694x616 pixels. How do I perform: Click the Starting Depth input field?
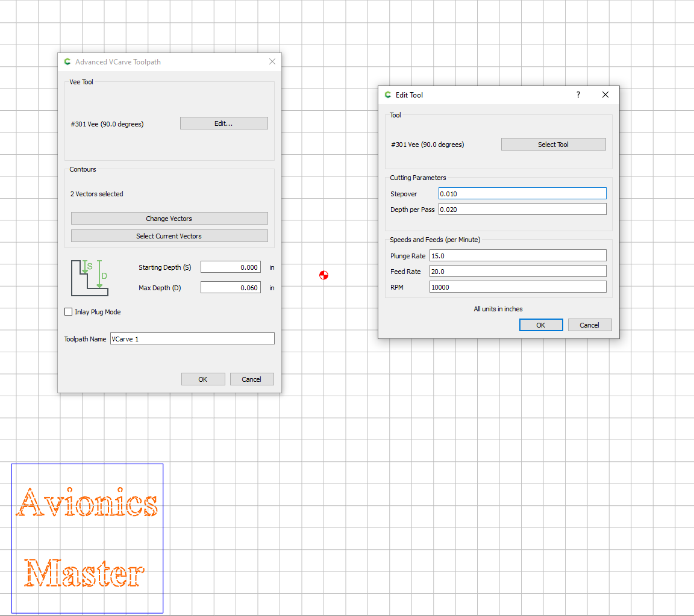[231, 267]
